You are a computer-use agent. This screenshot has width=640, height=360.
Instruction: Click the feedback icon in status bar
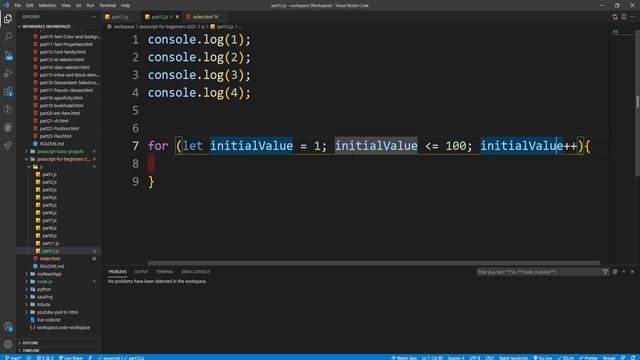(x=623, y=358)
